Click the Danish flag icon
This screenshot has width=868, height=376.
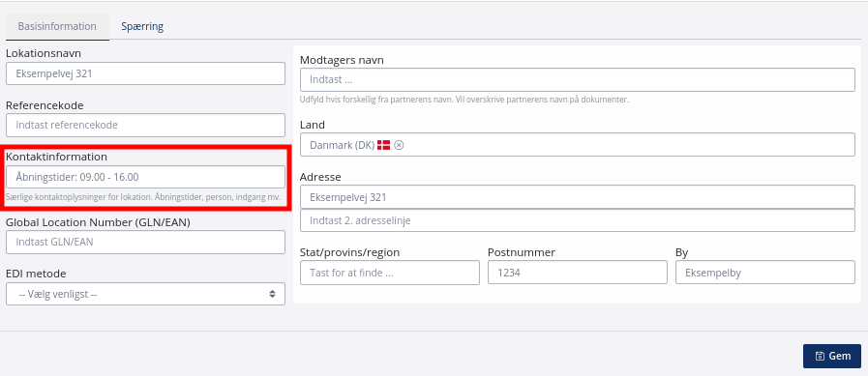[x=383, y=145]
